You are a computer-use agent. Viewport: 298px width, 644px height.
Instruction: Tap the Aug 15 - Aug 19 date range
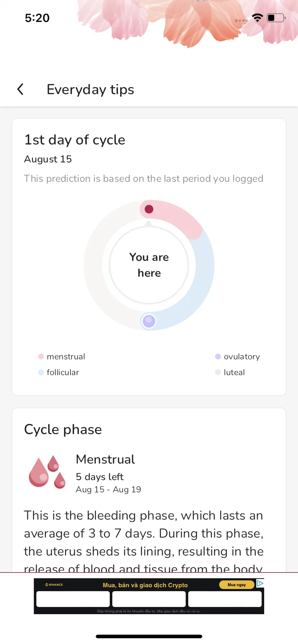(108, 489)
